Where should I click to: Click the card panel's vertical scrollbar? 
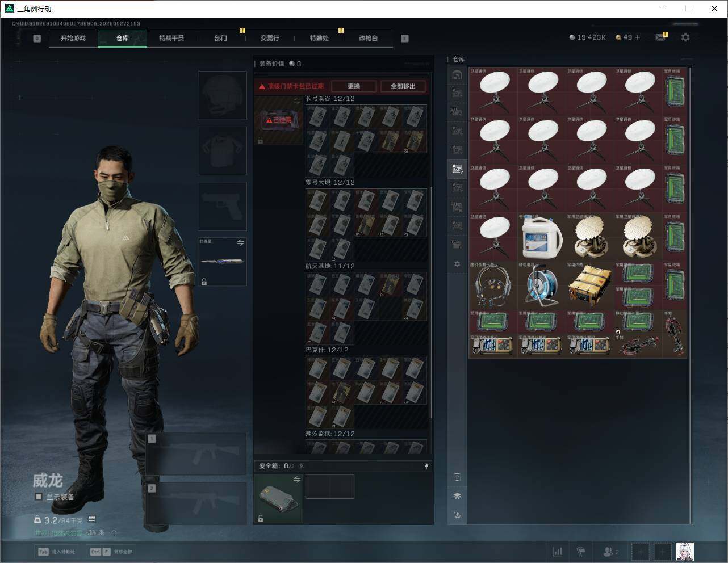tap(431, 304)
